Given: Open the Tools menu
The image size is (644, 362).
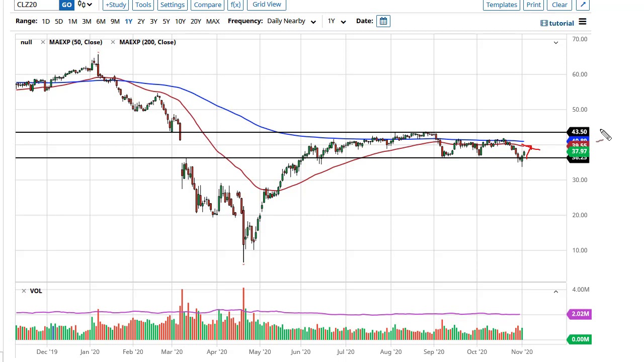Looking at the screenshot, I should click(143, 5).
